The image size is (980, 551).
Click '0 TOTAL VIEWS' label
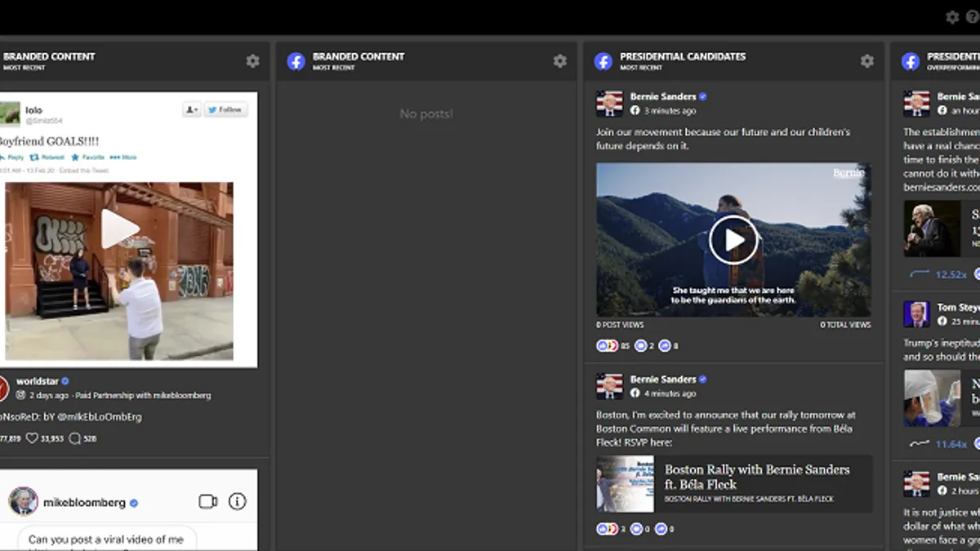click(x=845, y=325)
